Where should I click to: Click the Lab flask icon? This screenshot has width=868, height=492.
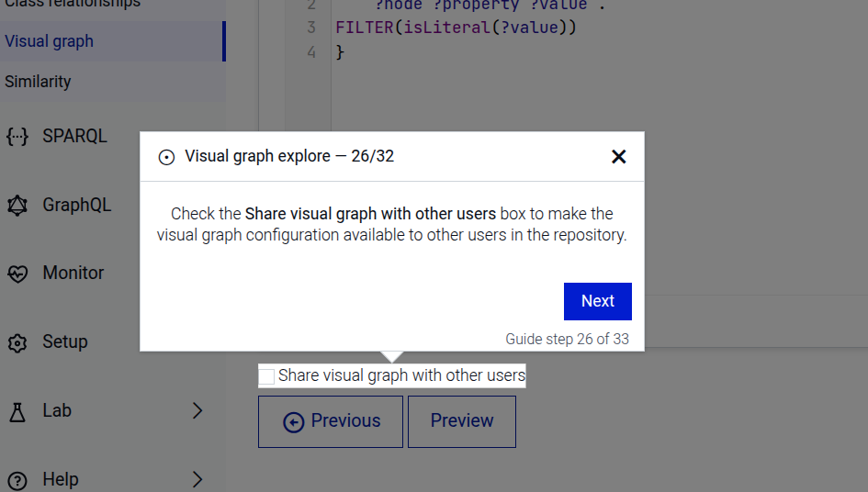17,411
